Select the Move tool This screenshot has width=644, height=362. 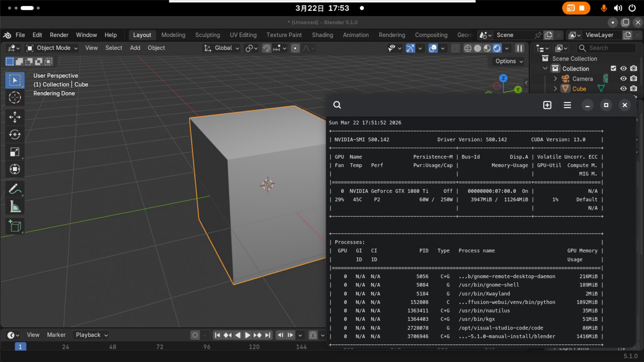coord(15,117)
